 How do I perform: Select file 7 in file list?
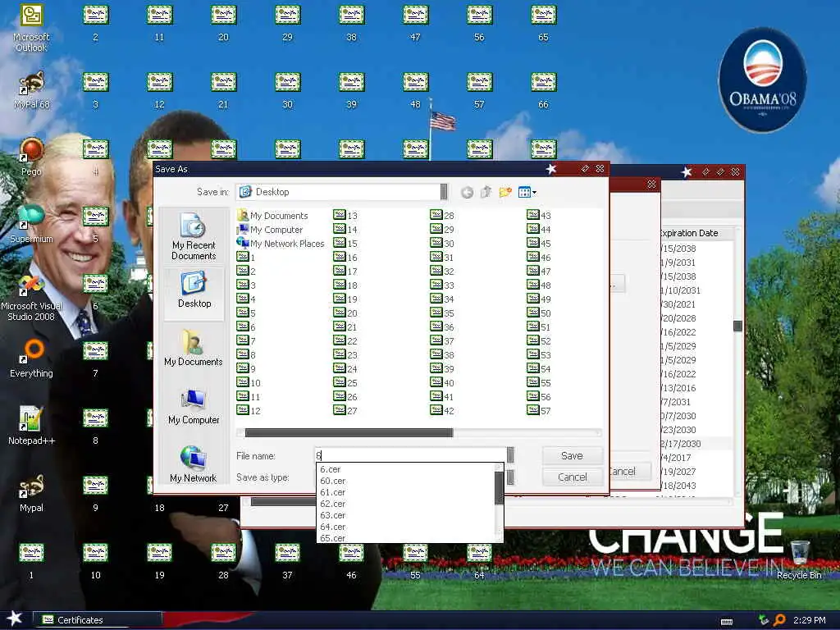pyautogui.click(x=246, y=340)
